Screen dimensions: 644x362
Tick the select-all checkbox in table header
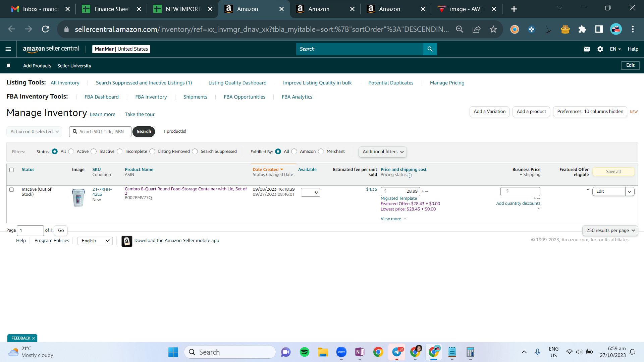pyautogui.click(x=11, y=170)
